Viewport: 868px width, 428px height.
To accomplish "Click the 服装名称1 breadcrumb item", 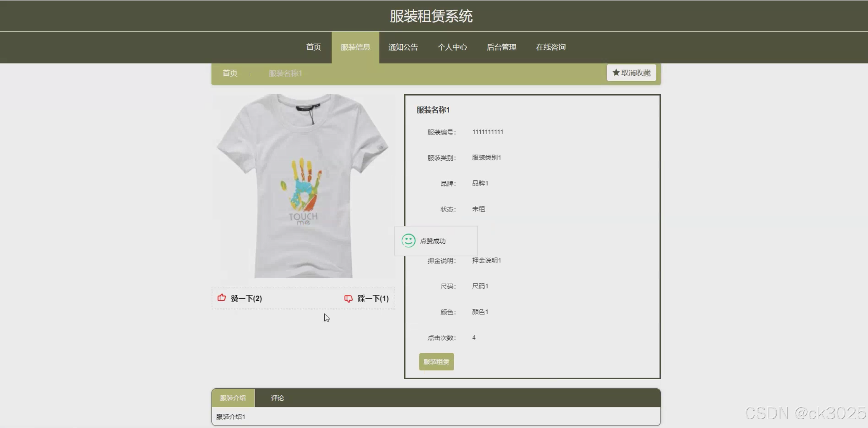I will click(x=285, y=73).
